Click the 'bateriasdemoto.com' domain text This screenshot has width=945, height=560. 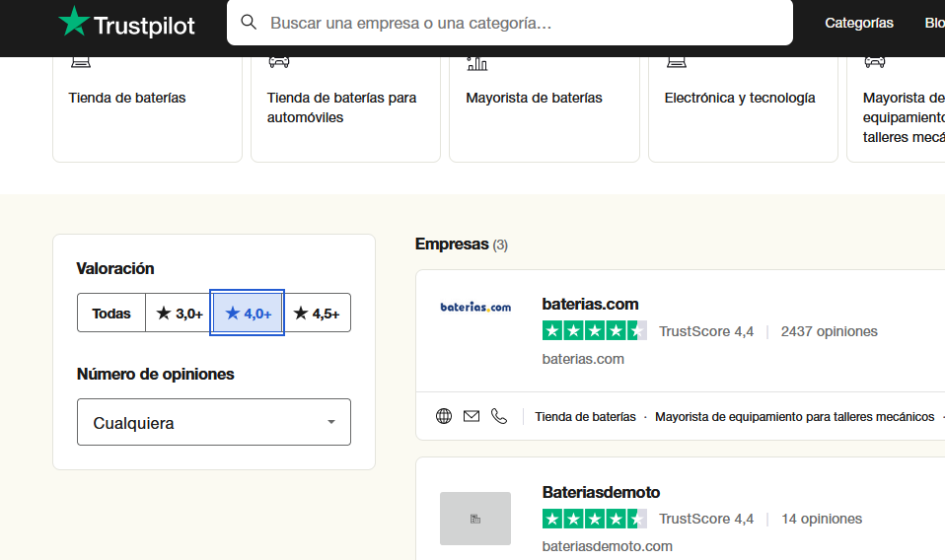coord(607,546)
